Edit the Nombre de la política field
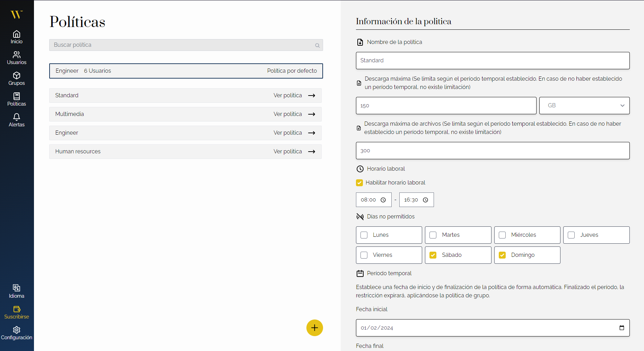644x351 pixels. pos(493,61)
